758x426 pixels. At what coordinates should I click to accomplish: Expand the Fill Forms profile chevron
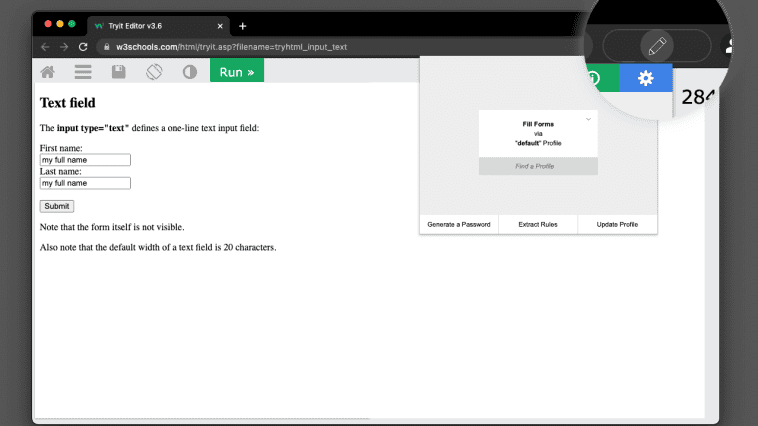point(588,119)
